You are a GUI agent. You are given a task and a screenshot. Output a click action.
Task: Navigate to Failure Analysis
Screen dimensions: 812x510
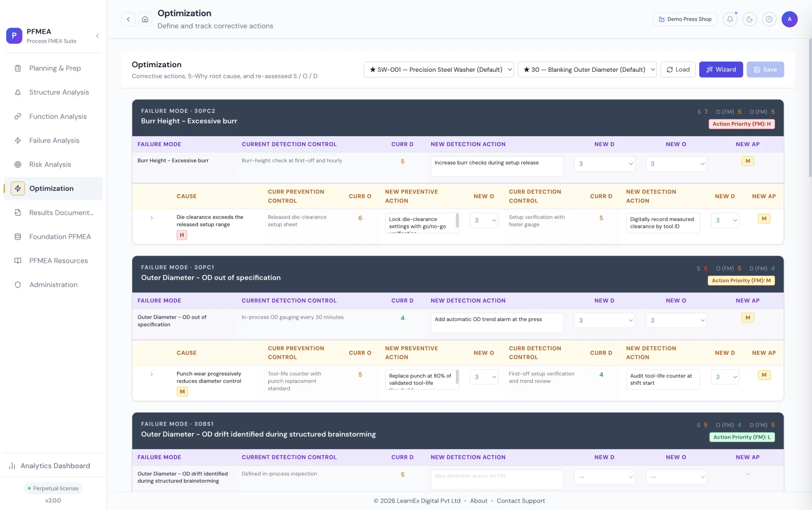(53, 140)
